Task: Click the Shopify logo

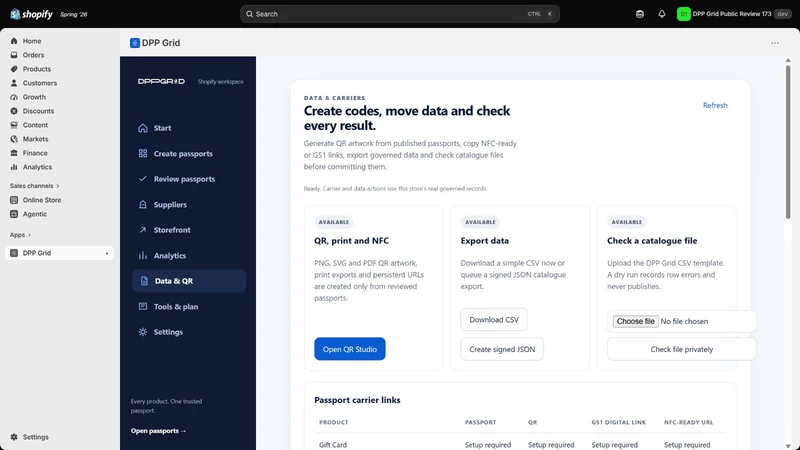Action: click(31, 14)
